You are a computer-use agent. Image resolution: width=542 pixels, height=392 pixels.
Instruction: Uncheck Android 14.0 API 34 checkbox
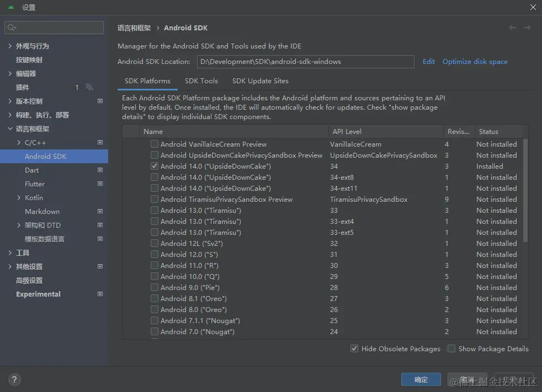coord(155,166)
